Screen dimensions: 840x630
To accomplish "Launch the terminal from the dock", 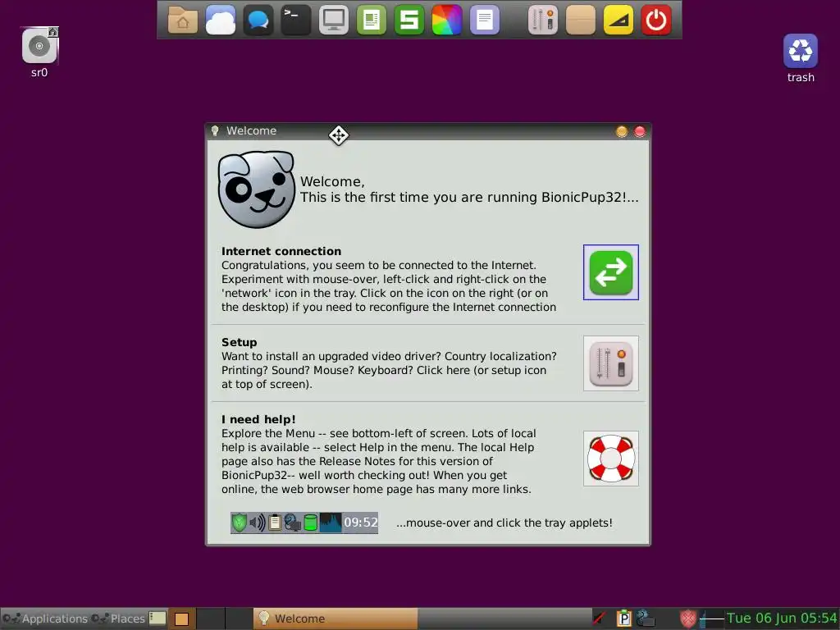I will coord(295,20).
